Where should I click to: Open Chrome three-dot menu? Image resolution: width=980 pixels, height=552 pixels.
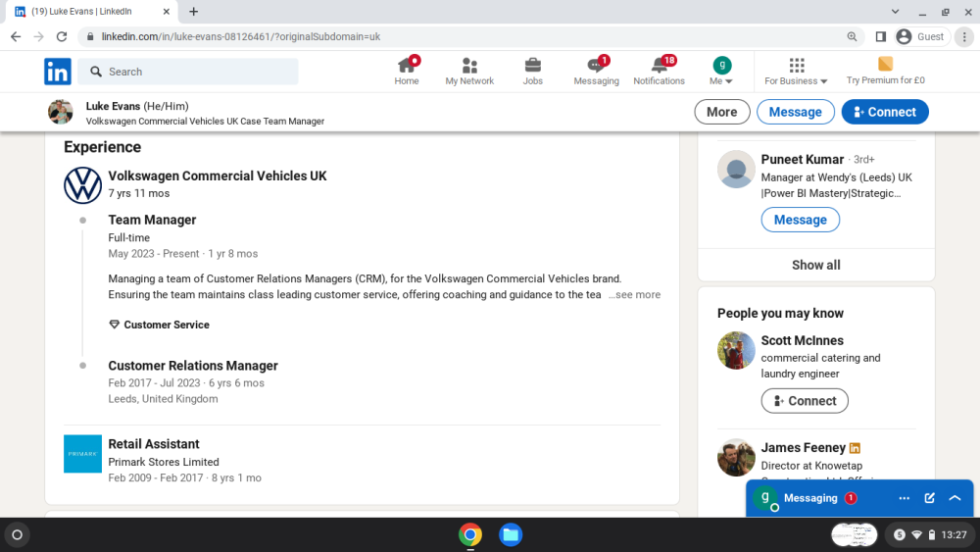(964, 37)
